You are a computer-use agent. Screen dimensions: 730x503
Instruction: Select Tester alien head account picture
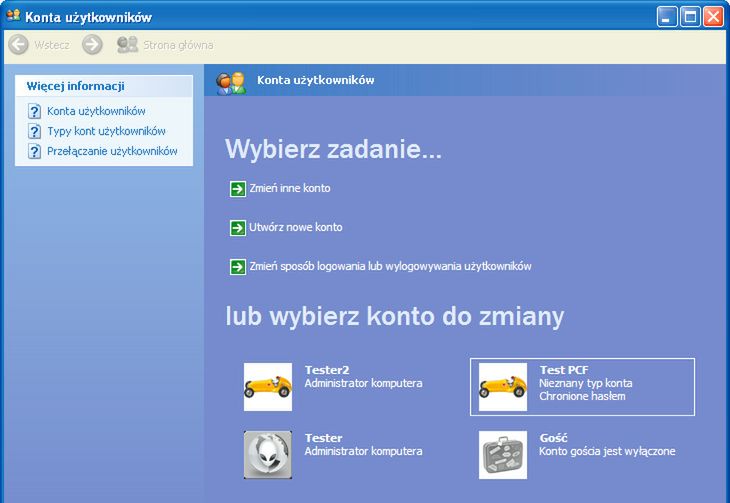pos(268,455)
